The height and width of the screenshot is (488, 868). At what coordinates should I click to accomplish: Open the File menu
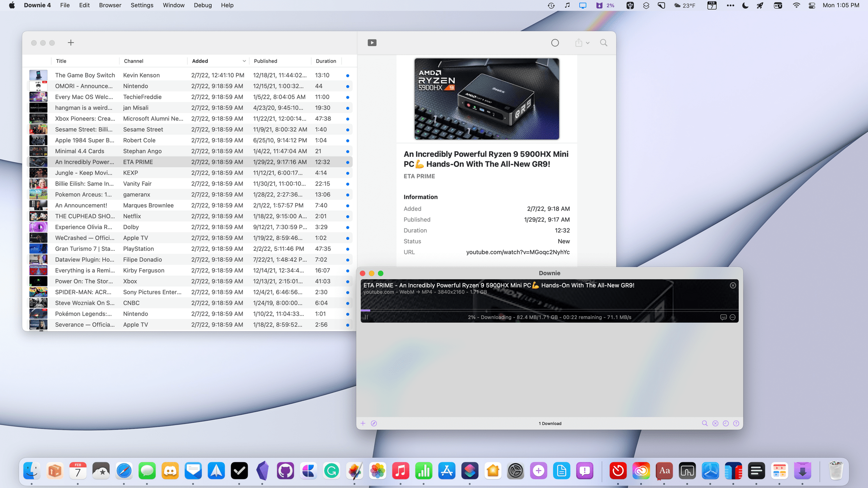pyautogui.click(x=65, y=5)
